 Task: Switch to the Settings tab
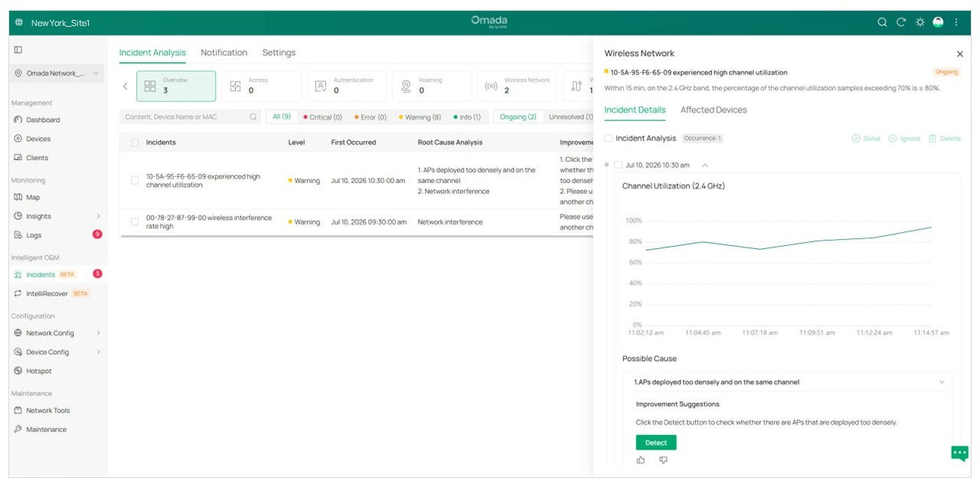click(x=279, y=53)
